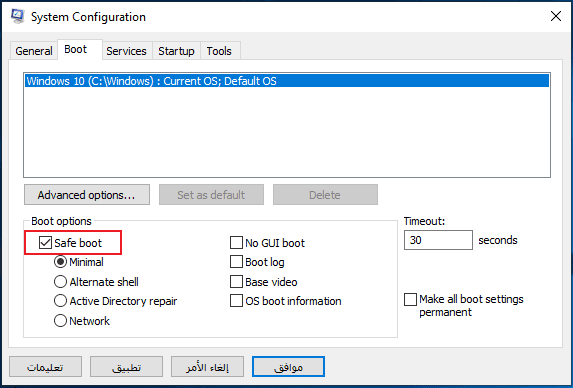The width and height of the screenshot is (573, 388).
Task: Click the System Configuration title bar icon
Action: 18,16
